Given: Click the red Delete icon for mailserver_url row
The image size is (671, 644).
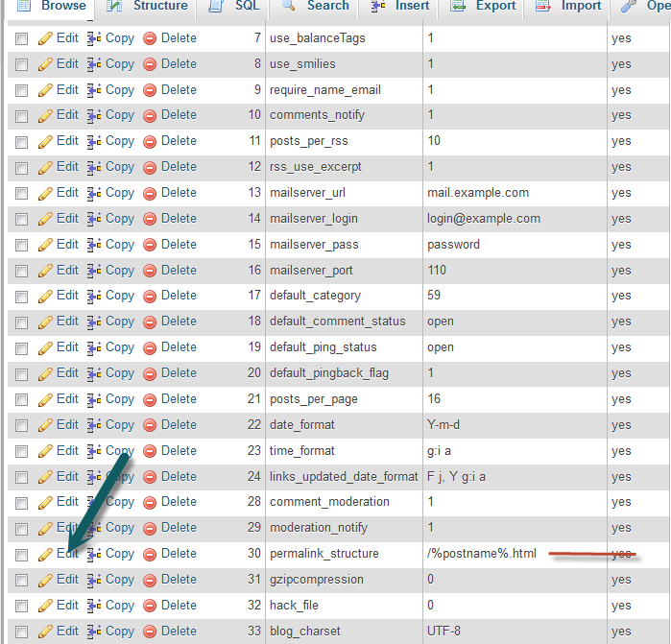Looking at the screenshot, I should pos(150,193).
